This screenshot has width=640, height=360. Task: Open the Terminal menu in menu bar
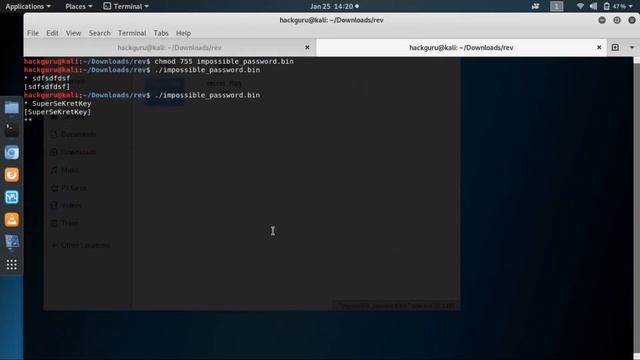132,33
